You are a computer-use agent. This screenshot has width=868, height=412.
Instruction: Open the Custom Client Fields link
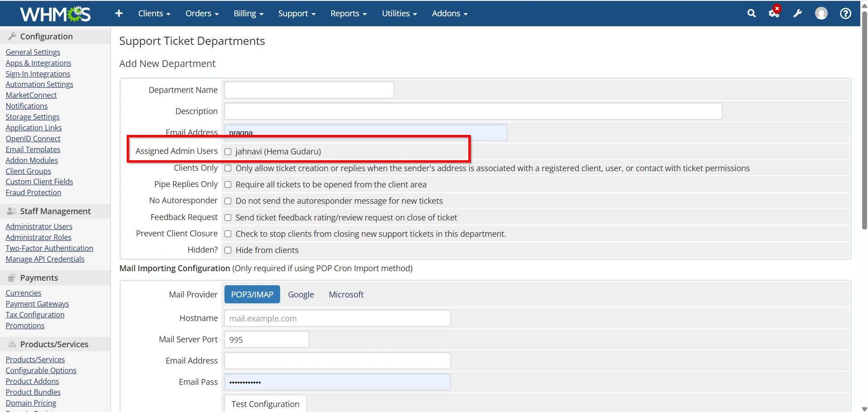[x=39, y=182]
